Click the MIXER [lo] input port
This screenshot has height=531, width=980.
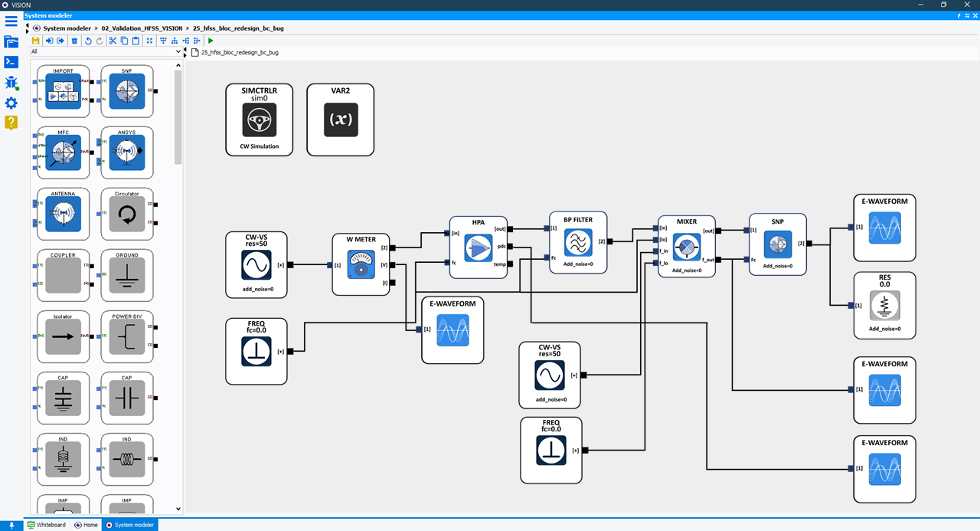point(655,240)
